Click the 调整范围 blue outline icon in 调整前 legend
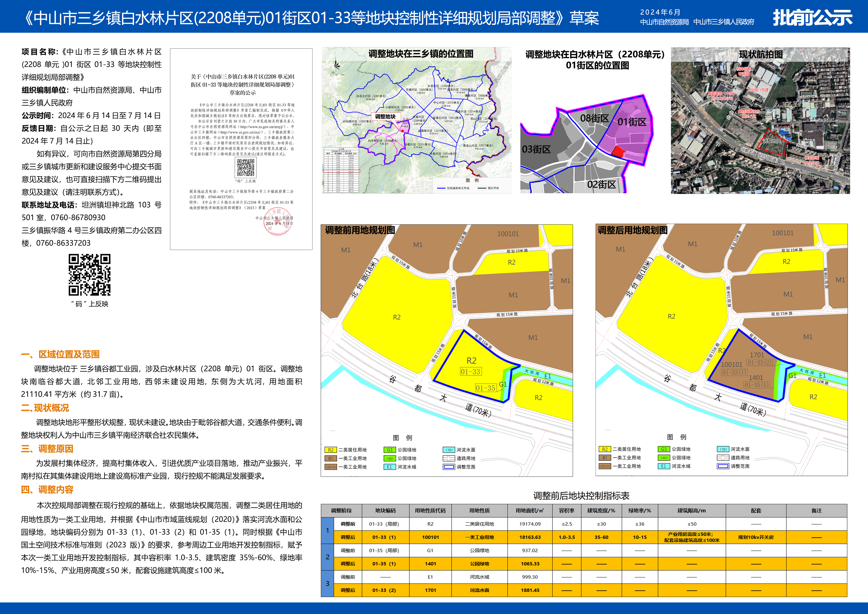Screen dimensions: 868x614 (x=449, y=467)
